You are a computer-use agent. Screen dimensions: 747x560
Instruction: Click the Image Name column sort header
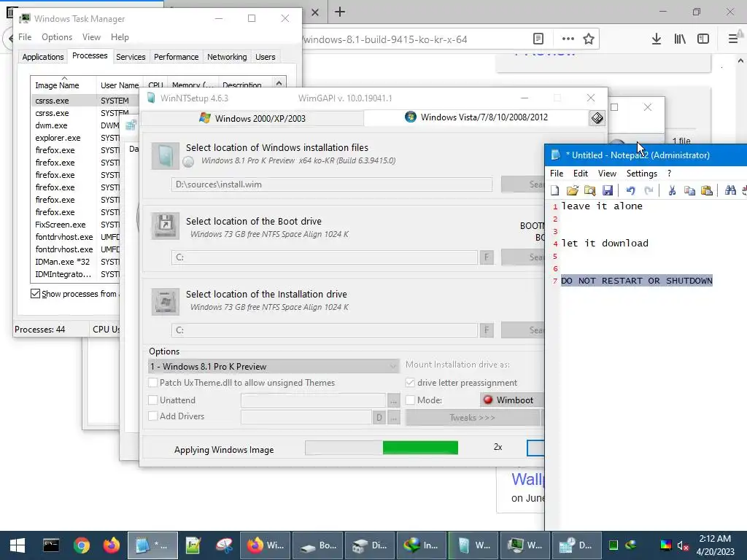point(63,85)
